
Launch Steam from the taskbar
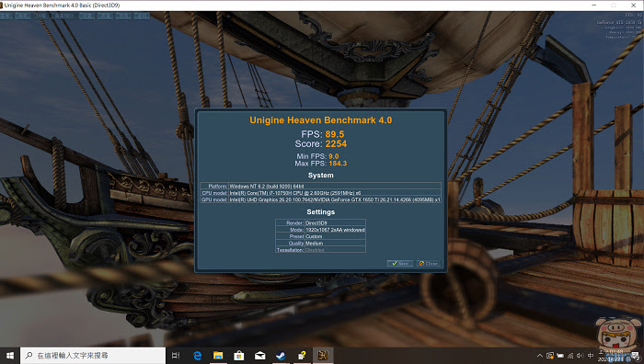click(281, 356)
